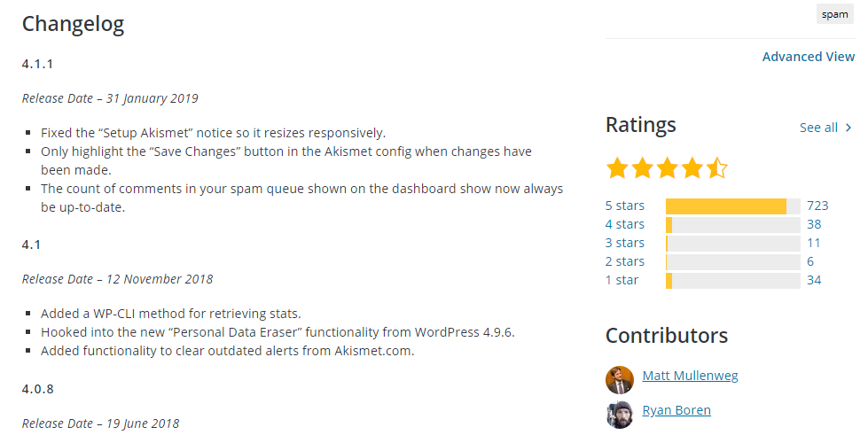Open Matt Mullenweg's contributor profile link
Viewport: 868px width, 435px height.
(x=690, y=376)
